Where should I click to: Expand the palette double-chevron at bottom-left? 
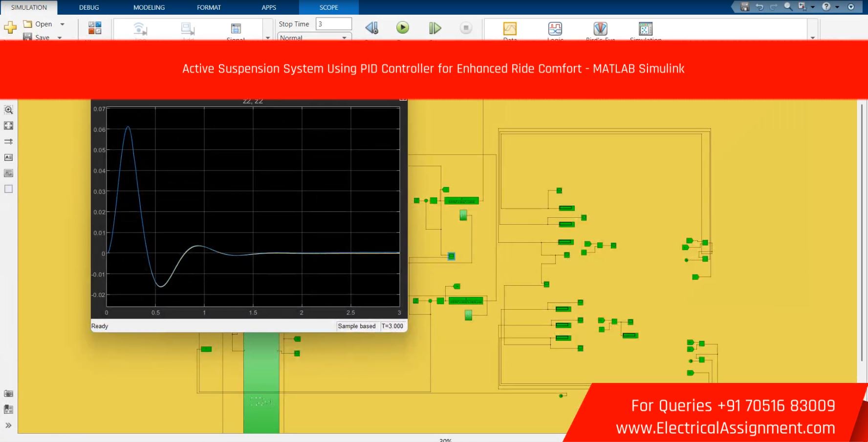[x=8, y=425]
